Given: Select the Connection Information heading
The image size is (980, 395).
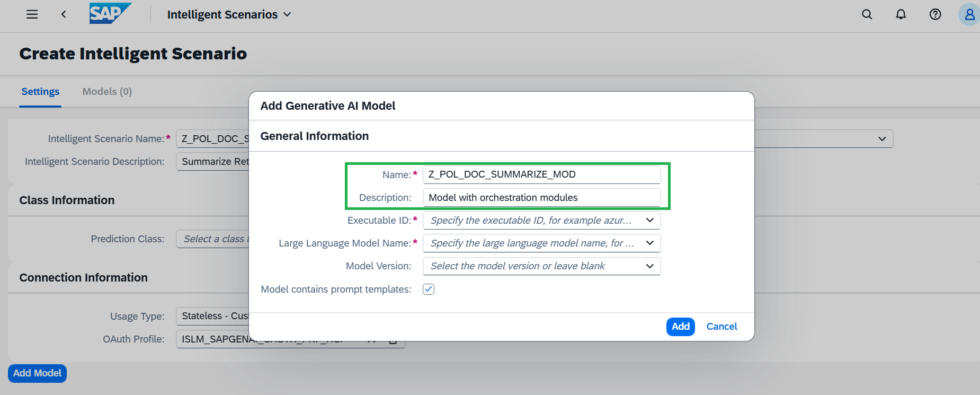Looking at the screenshot, I should 84,278.
